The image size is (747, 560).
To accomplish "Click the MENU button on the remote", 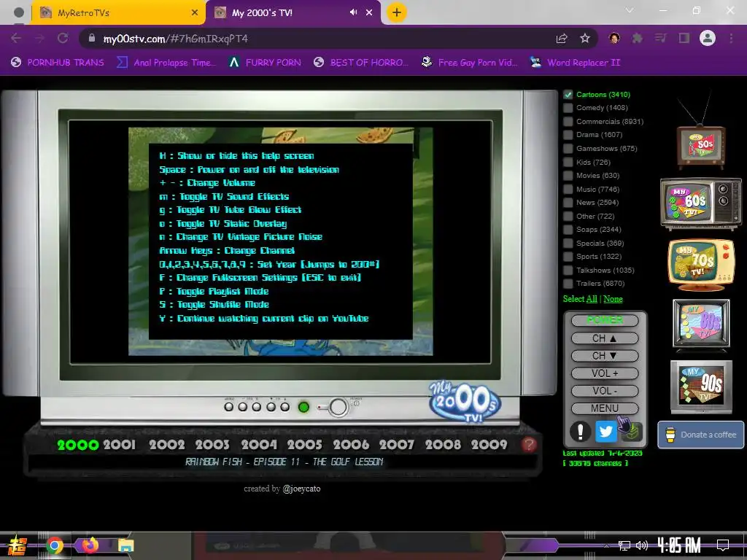I will pyautogui.click(x=605, y=408).
